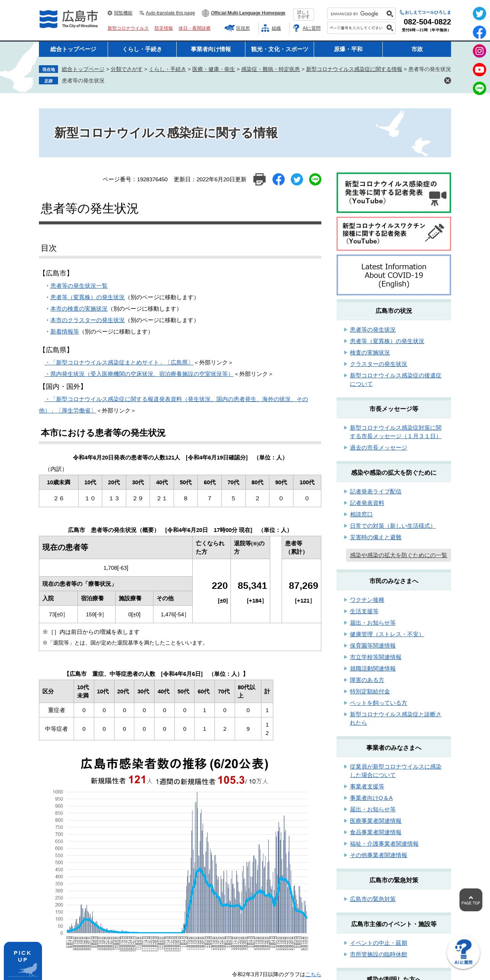The image size is (490, 980).
Task: Click the PAGE TOP button
Action: 471,900
